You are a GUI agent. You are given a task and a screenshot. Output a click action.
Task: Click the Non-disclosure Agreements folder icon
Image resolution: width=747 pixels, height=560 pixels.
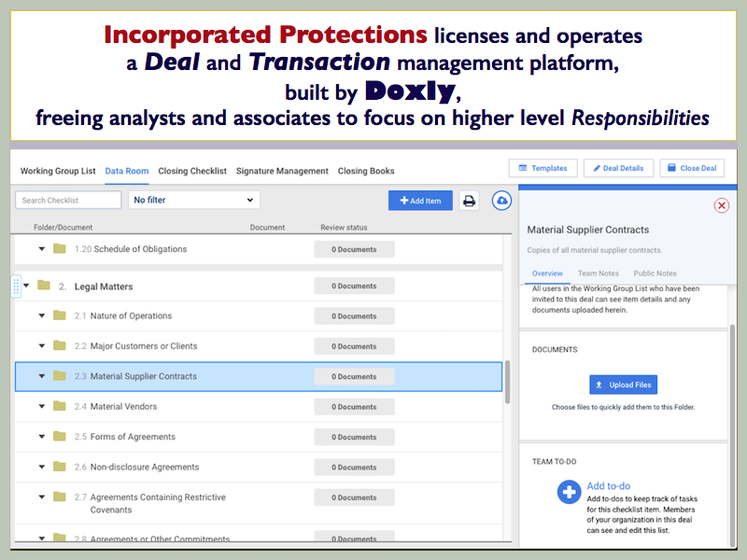(60, 466)
